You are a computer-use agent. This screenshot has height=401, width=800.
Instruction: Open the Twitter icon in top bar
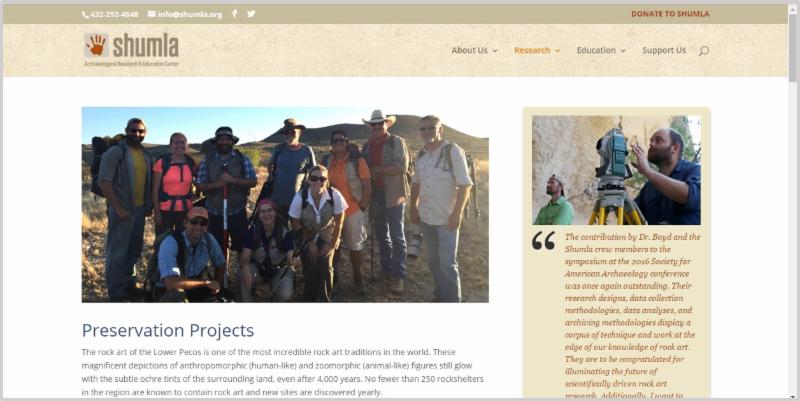(x=251, y=14)
